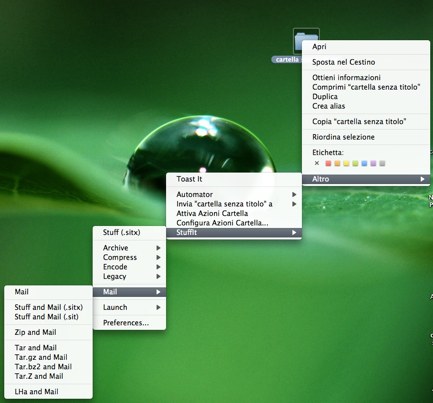Select Tar.Z and Mail
Screen dimensions: 433x403
49,376
